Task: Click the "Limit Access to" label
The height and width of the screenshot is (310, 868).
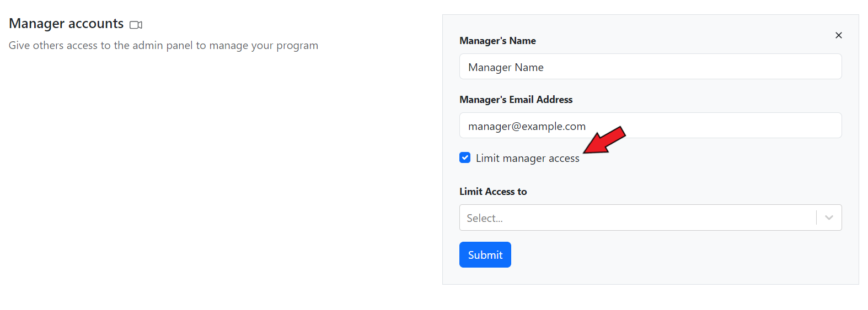Action: click(493, 192)
